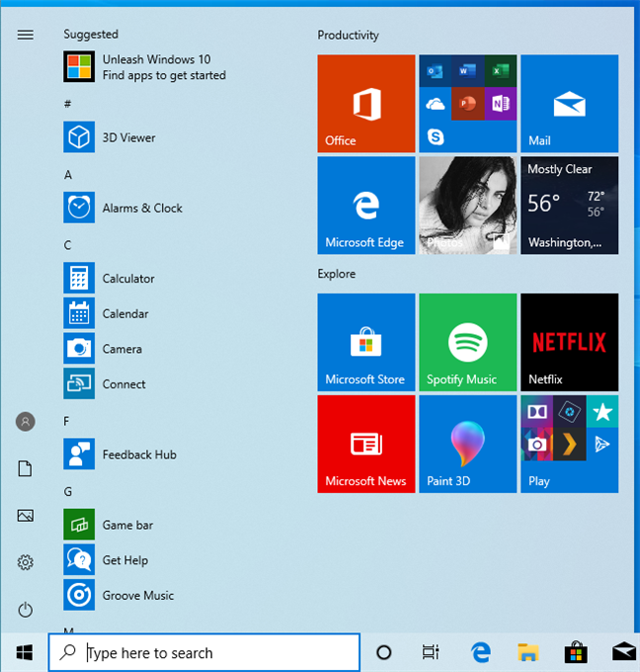Image resolution: width=640 pixels, height=672 pixels.
Task: Open Task View from the taskbar
Action: click(431, 652)
